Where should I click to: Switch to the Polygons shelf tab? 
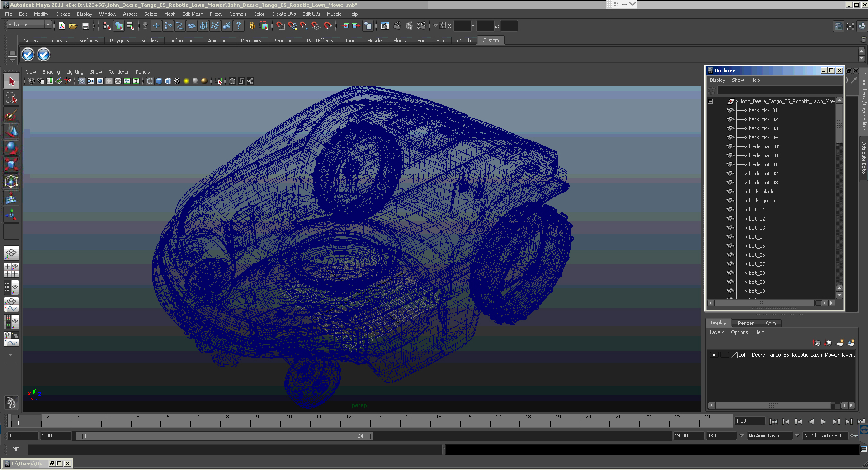pos(119,41)
